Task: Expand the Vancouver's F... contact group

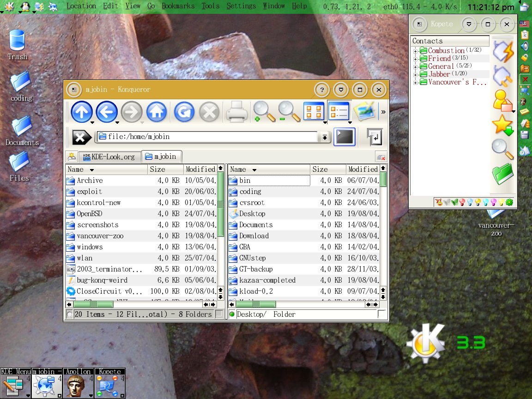Action: 415,83
